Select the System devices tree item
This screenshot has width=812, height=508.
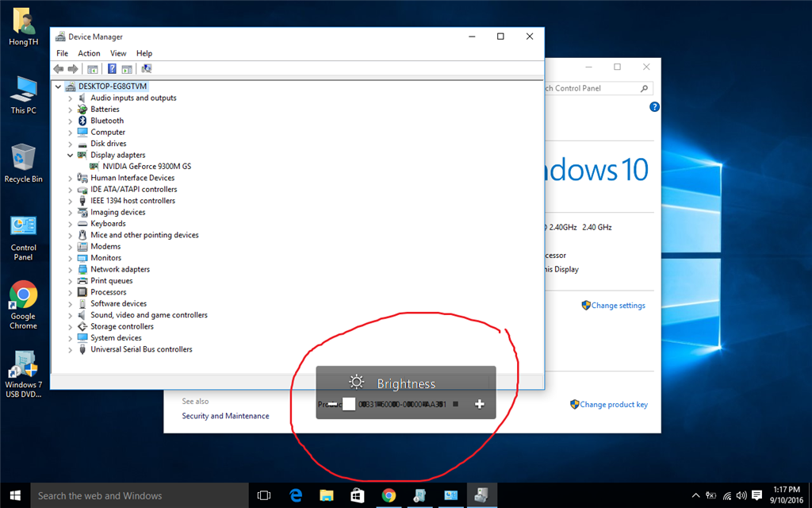click(x=116, y=337)
